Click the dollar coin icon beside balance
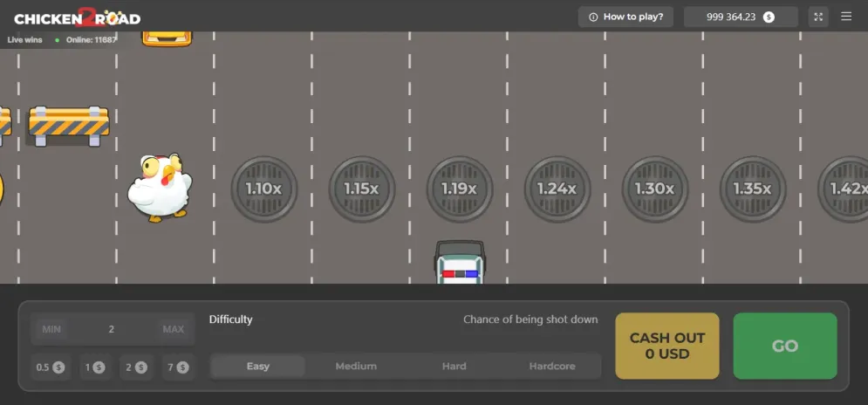Image resolution: width=868 pixels, height=405 pixels. 769,17
